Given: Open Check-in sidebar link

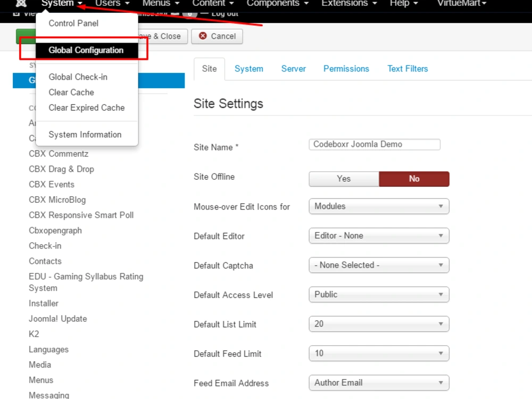Looking at the screenshot, I should pyautogui.click(x=45, y=246).
